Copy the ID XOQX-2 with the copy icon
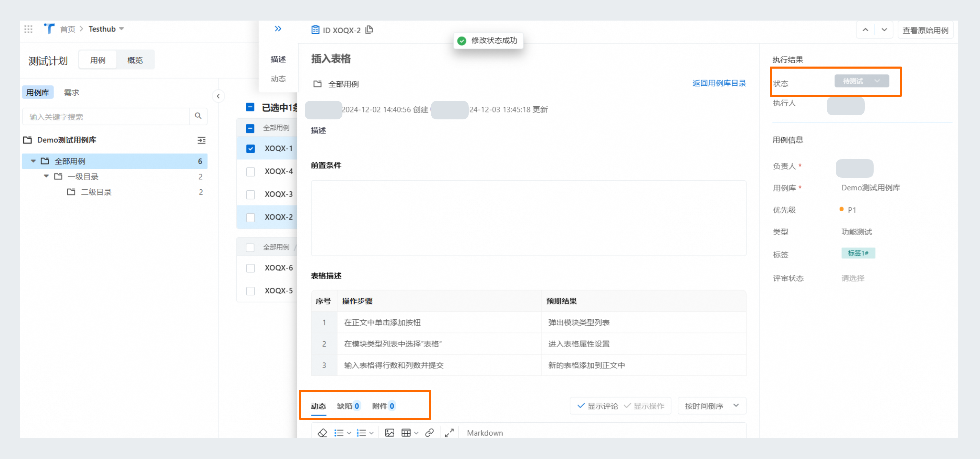The height and width of the screenshot is (459, 980). tap(369, 30)
